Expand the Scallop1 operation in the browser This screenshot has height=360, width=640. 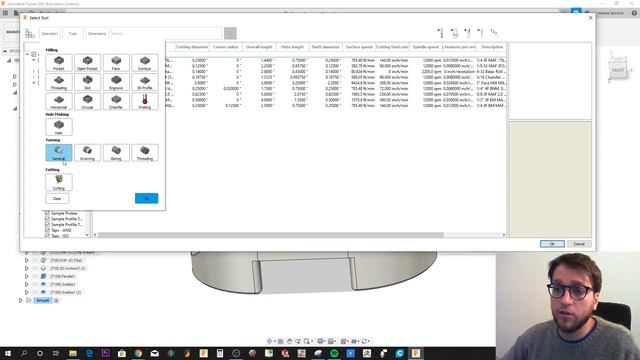[x=27, y=284]
